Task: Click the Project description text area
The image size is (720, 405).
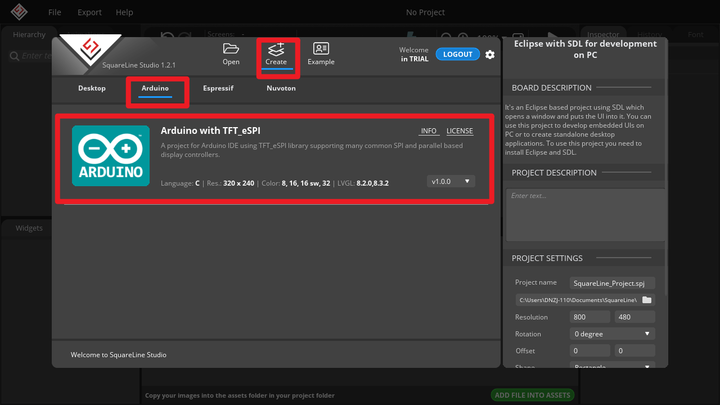Action: coord(585,214)
